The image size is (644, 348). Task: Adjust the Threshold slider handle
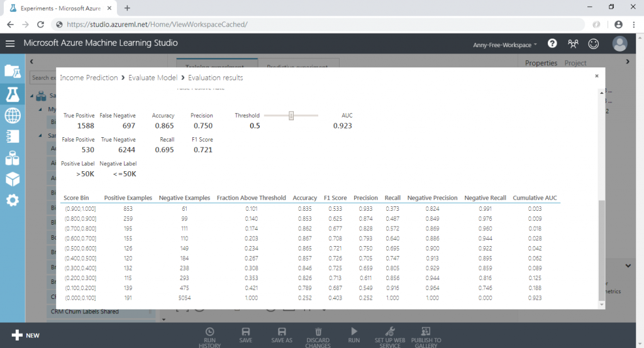[291, 115]
